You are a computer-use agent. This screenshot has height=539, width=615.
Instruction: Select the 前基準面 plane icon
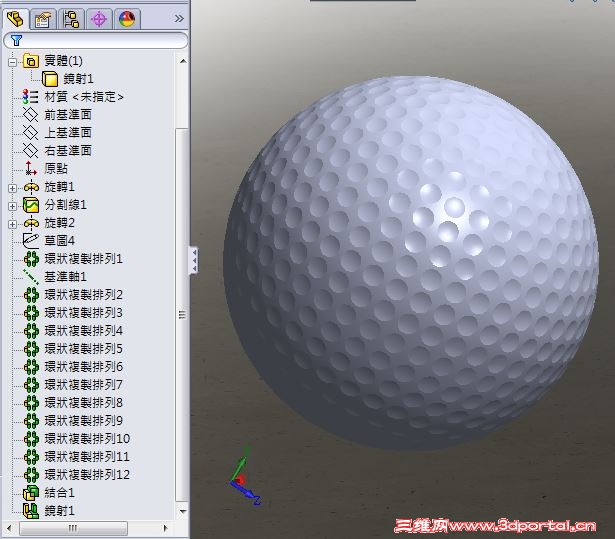click(31, 115)
